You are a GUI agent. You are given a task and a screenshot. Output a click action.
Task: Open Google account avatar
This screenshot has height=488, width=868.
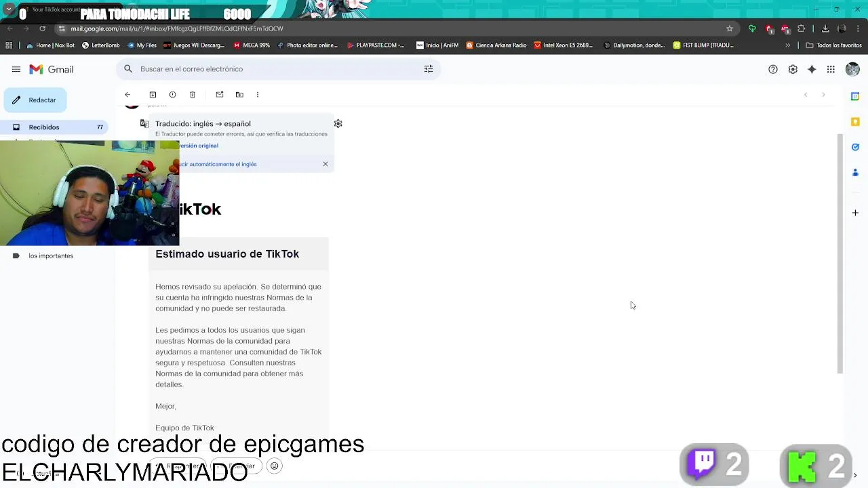(852, 69)
